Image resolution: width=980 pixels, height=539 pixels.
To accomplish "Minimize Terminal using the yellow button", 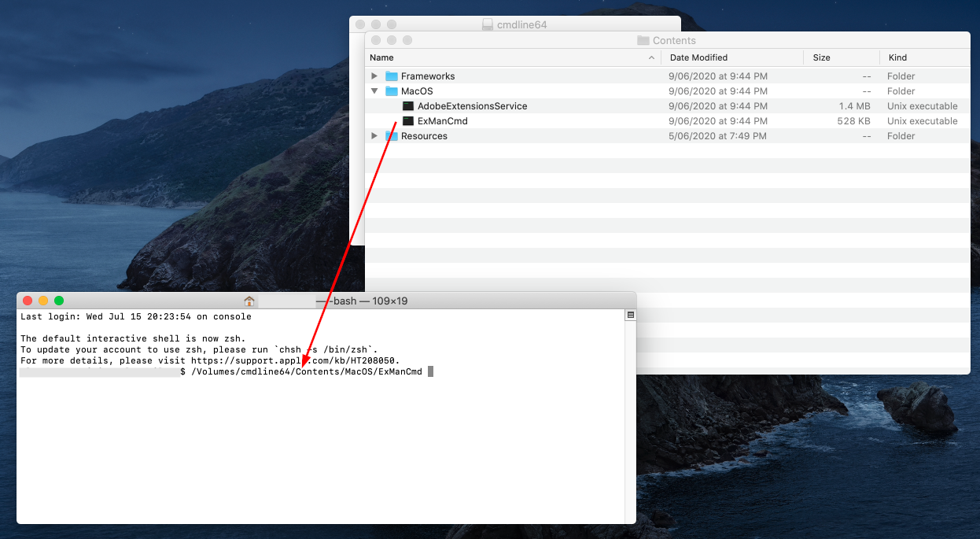I will [x=43, y=301].
